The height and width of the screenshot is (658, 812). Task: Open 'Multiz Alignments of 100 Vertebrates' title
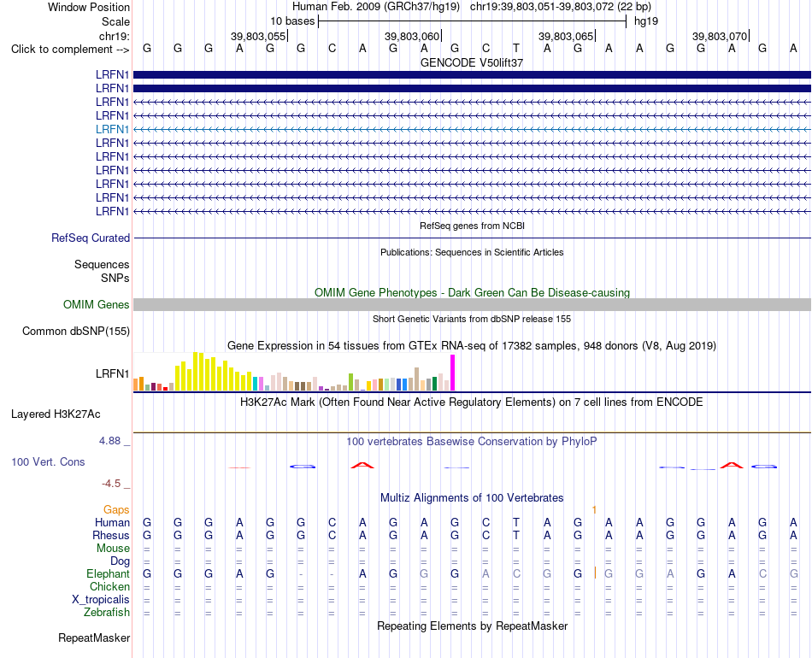click(x=472, y=498)
